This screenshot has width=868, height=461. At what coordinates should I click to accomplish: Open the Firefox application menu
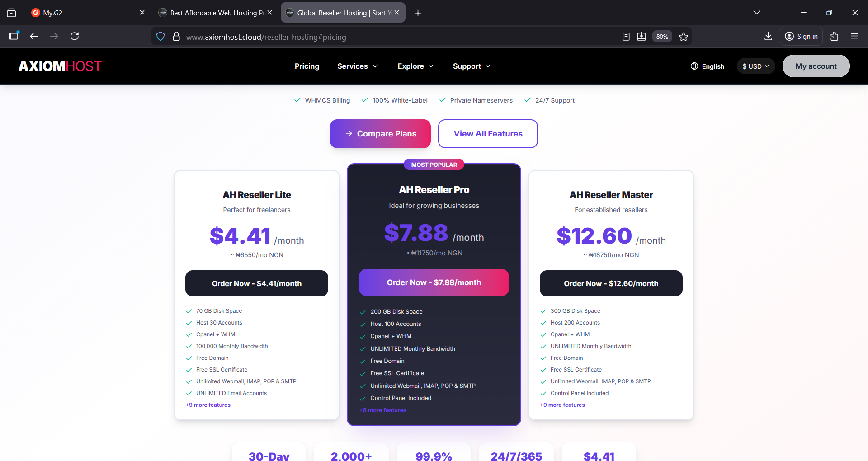[x=854, y=36]
